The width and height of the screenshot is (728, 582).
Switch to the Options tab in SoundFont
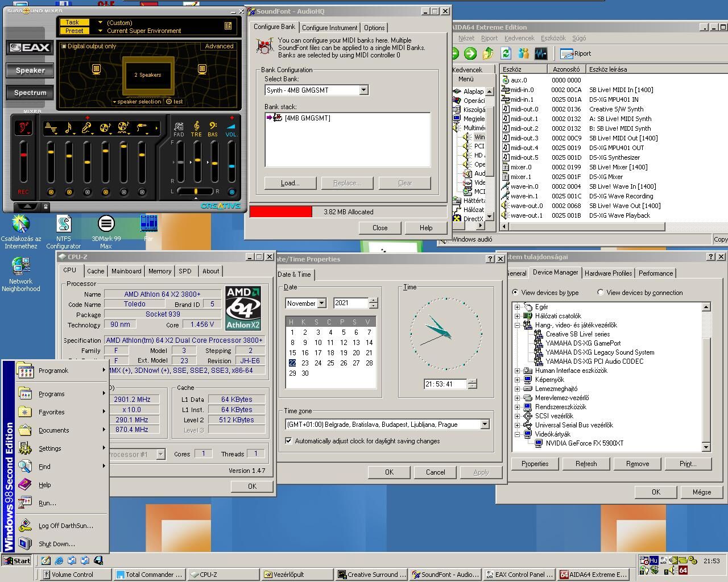pos(374,28)
